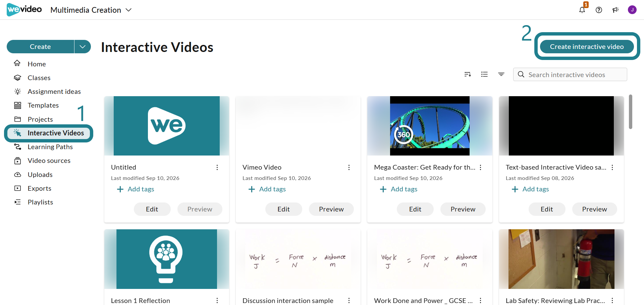The image size is (644, 305).
Task: Open Learning Paths in sidebar
Action: pos(50,147)
